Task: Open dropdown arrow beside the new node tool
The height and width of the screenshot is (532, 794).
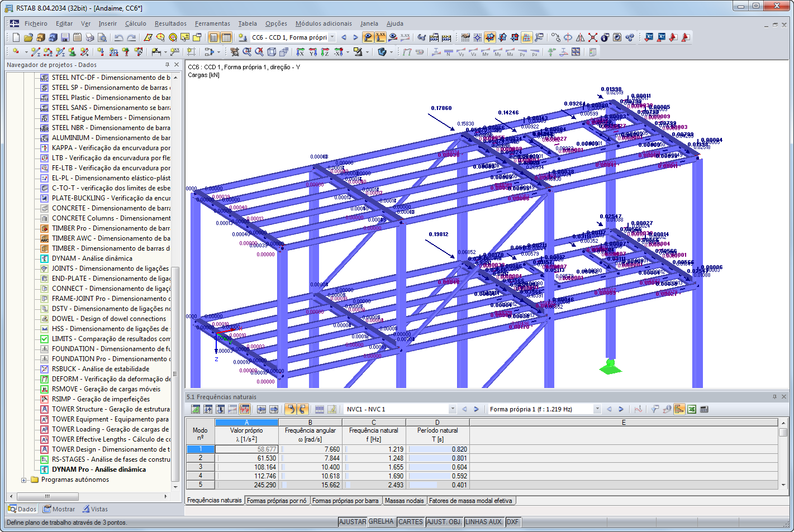Action: coord(26,52)
